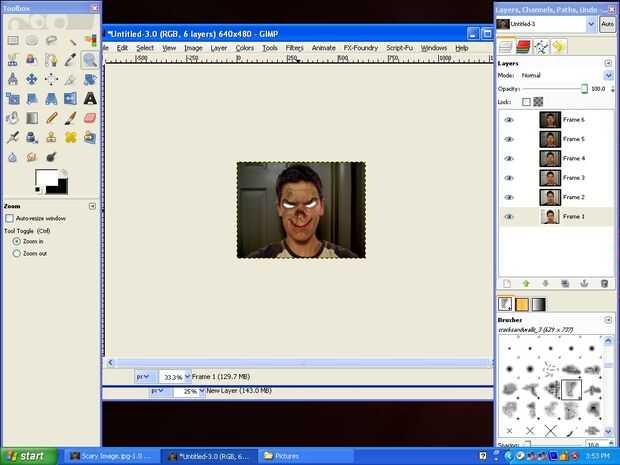
Task: Enable the Auto-resize window checkbox
Action: click(x=9, y=218)
